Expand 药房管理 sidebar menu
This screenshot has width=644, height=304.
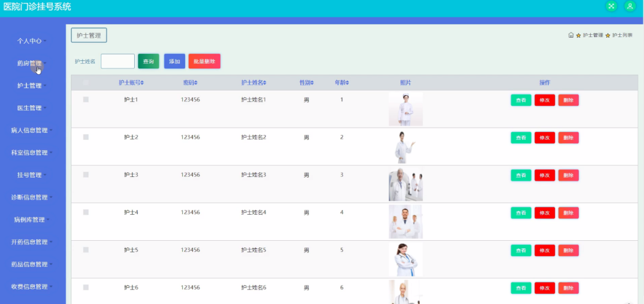click(x=31, y=63)
